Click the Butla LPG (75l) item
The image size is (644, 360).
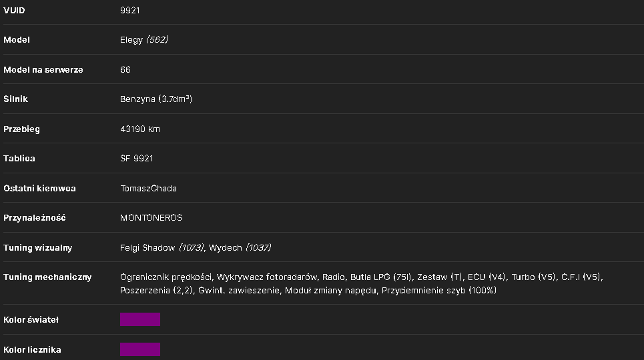point(381,277)
